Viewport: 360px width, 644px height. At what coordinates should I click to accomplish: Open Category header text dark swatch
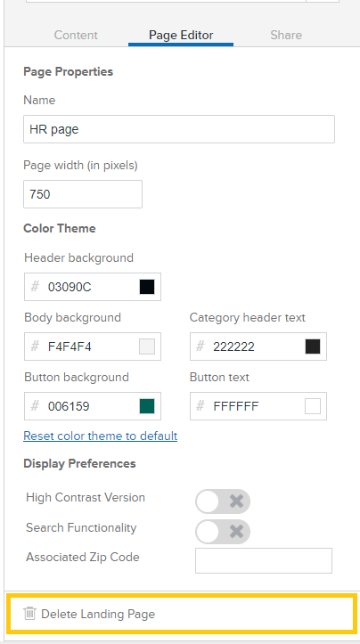pyautogui.click(x=313, y=346)
